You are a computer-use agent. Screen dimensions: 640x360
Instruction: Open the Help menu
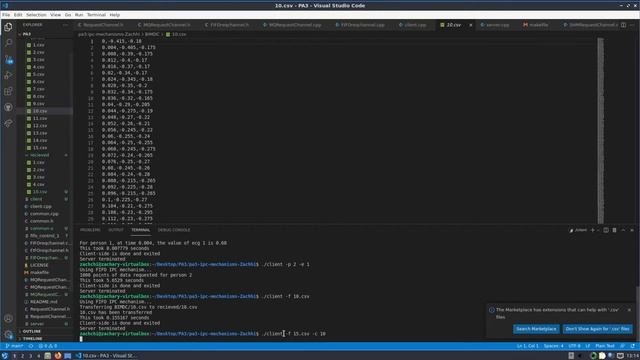(x=115, y=15)
